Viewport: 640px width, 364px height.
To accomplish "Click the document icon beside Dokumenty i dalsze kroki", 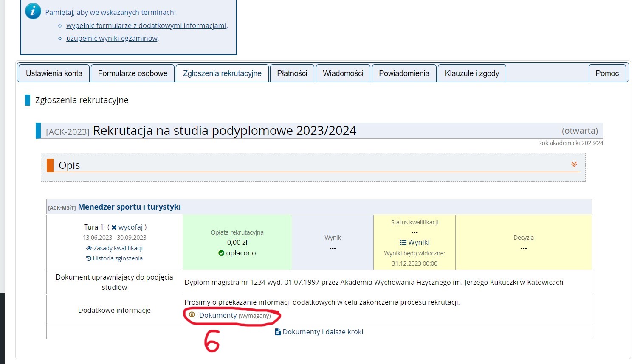I will 278,332.
